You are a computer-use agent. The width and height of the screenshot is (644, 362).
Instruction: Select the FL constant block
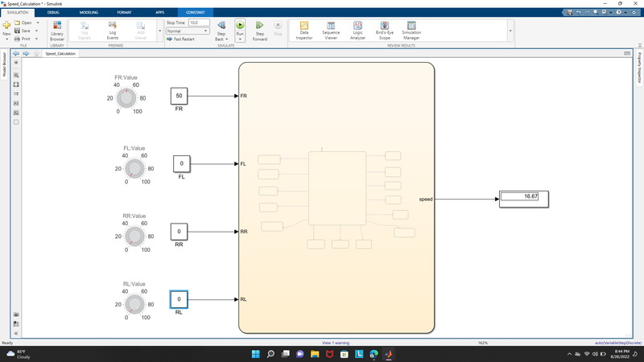click(182, 164)
